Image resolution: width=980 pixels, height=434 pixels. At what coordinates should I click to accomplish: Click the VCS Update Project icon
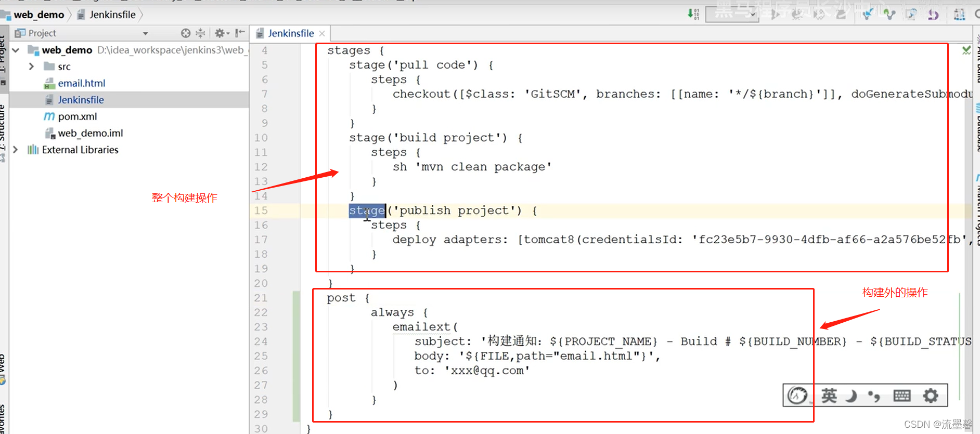(x=867, y=15)
